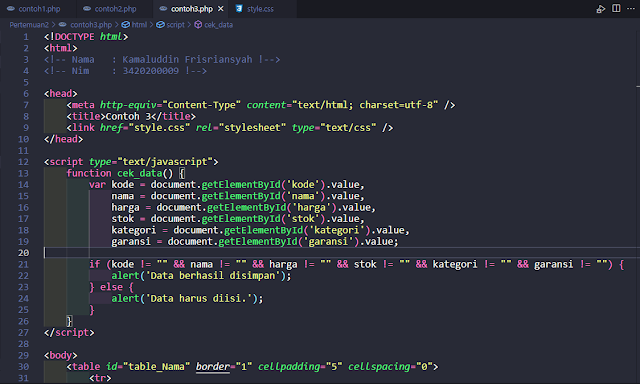This screenshot has height=384, width=640.
Task: Click the PHP icon on contoh1.php tab
Action: (11, 9)
